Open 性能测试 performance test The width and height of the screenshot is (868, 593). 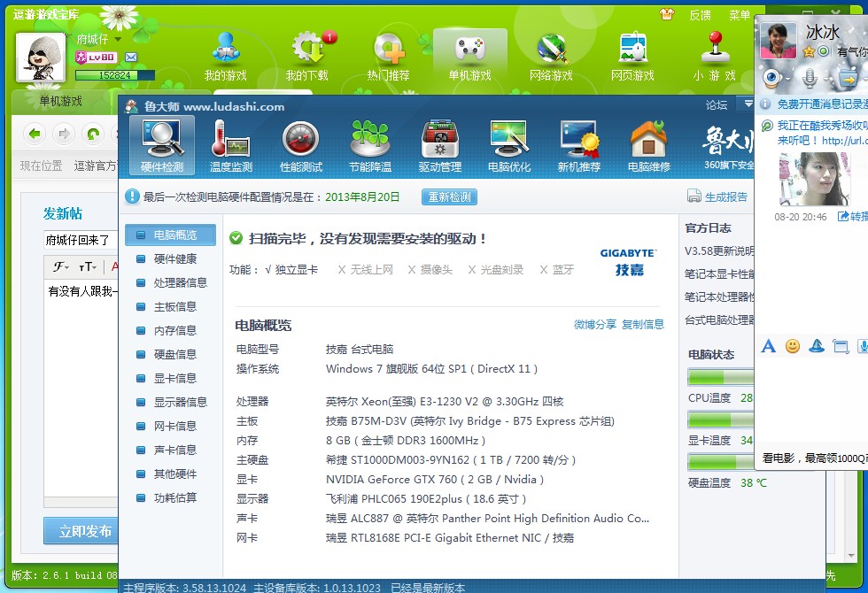click(300, 145)
